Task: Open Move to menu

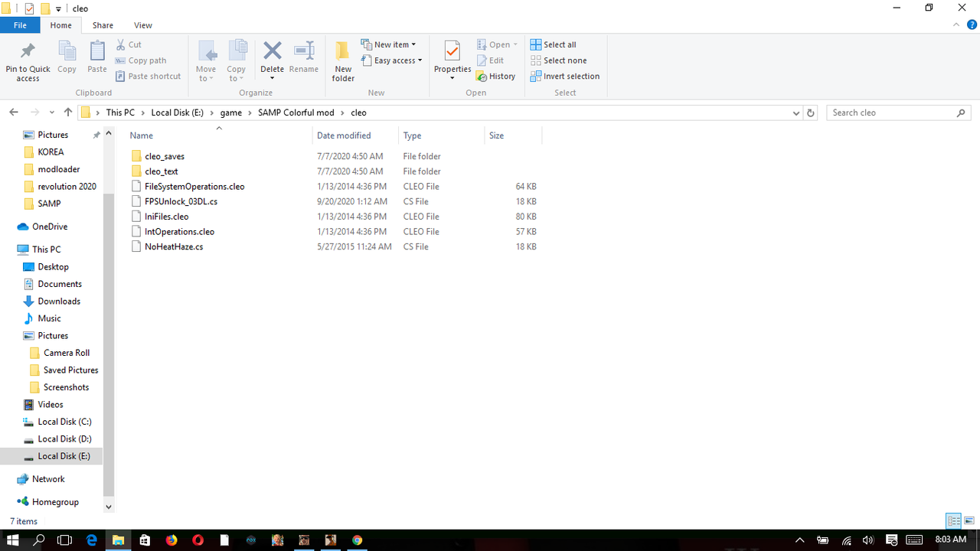Action: coord(206,62)
